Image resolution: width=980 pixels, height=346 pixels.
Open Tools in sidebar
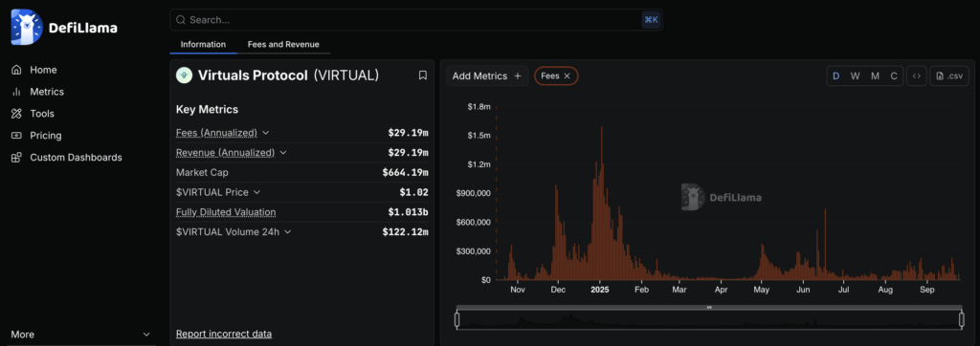click(42, 114)
